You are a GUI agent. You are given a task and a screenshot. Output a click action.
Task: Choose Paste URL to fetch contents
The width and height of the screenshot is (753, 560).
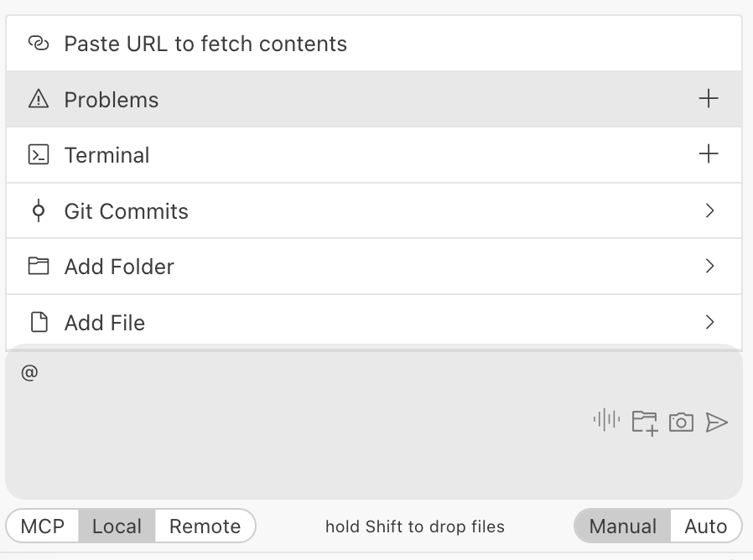point(205,44)
